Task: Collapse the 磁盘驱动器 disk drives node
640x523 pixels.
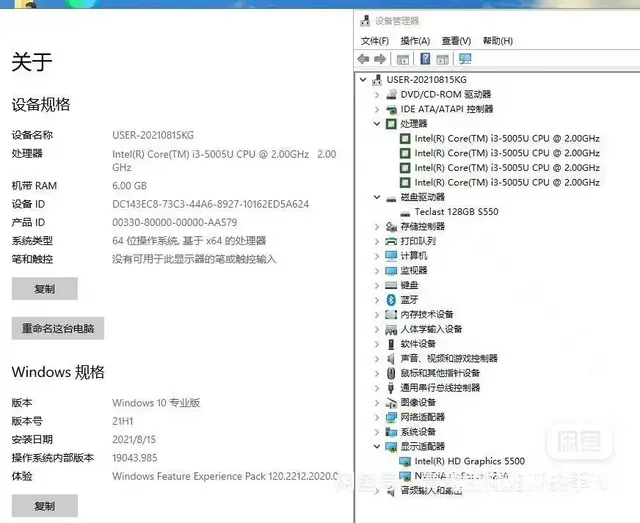Action: [x=377, y=197]
